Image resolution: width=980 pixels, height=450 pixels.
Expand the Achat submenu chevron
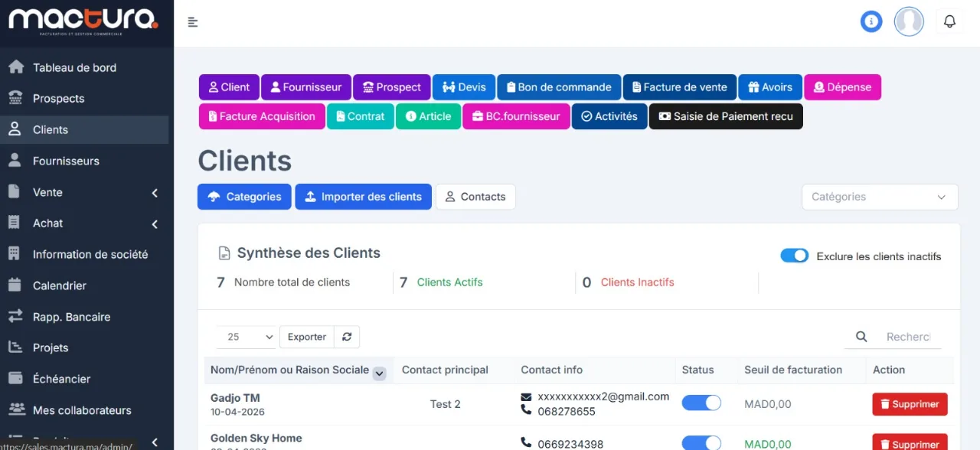(155, 224)
